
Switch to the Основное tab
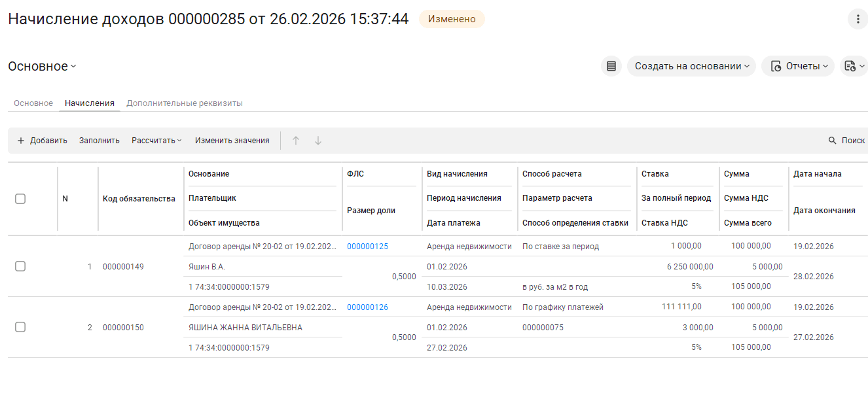click(x=33, y=103)
